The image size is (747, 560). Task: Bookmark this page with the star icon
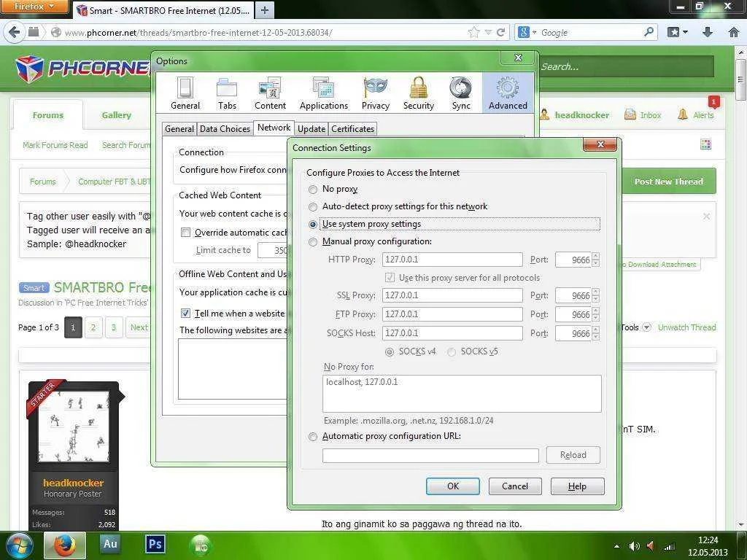473,32
